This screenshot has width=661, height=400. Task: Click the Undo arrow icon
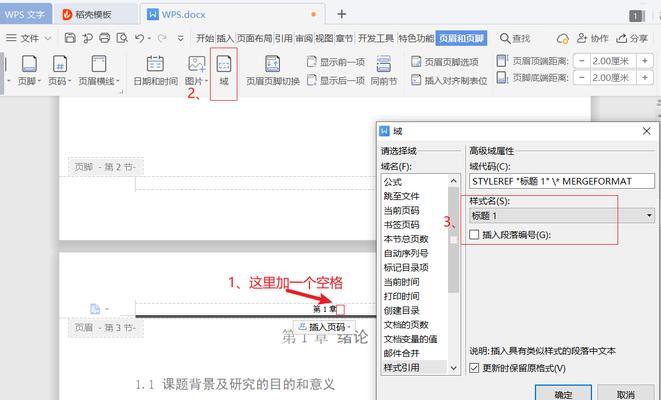coord(140,38)
